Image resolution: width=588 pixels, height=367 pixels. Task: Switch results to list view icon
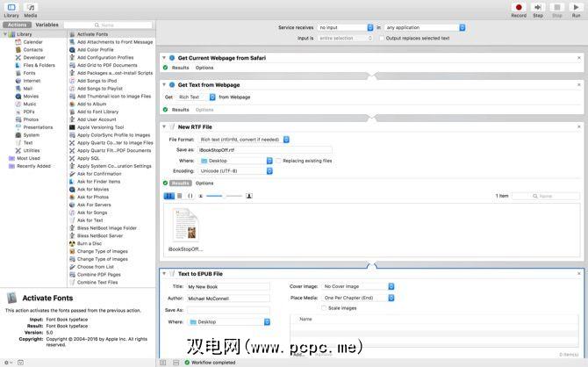pos(180,196)
